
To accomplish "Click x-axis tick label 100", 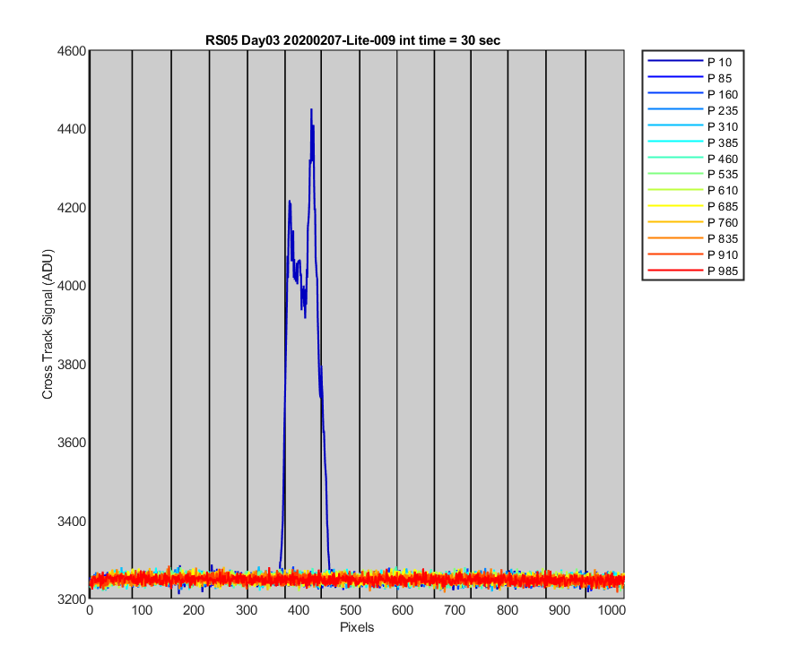I will pyautogui.click(x=142, y=610).
